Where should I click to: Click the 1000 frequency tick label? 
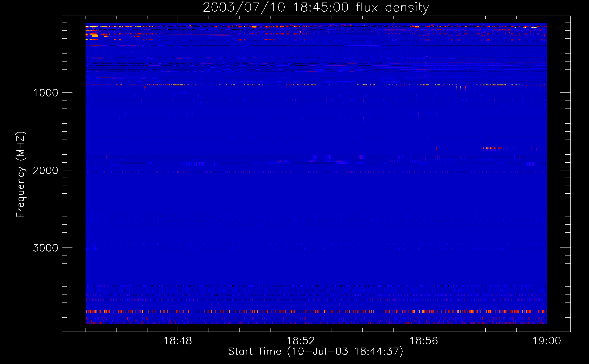coord(46,93)
